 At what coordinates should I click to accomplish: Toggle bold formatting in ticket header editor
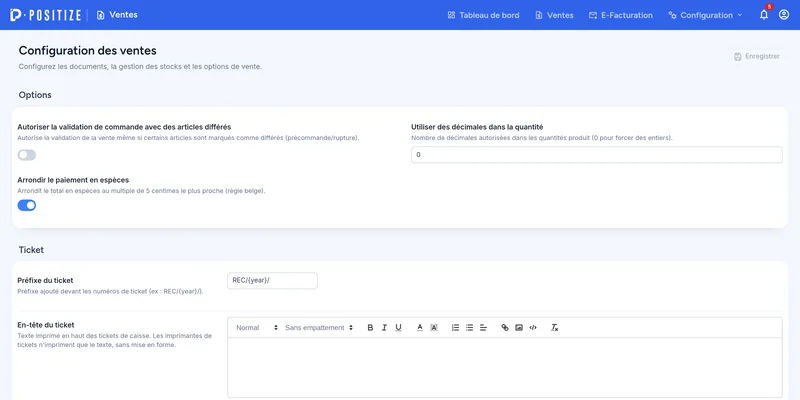coord(370,328)
